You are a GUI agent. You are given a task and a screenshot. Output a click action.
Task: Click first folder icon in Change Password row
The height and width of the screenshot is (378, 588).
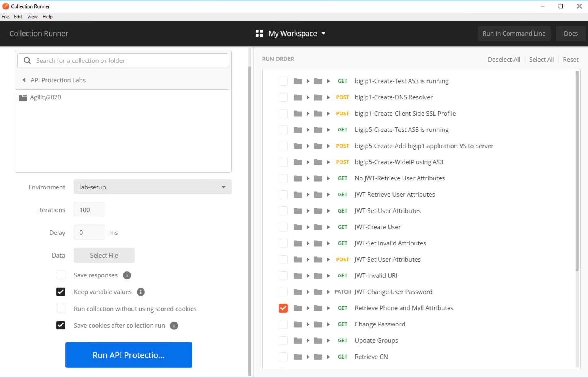[x=298, y=324]
